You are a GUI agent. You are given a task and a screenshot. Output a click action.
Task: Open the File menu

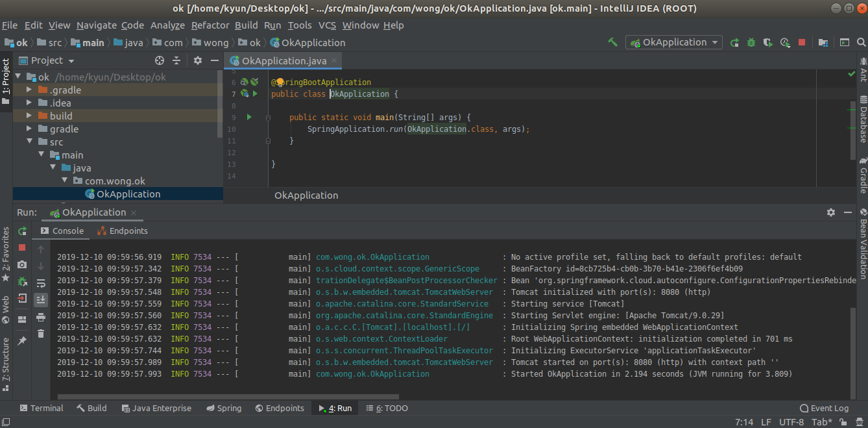[x=10, y=25]
